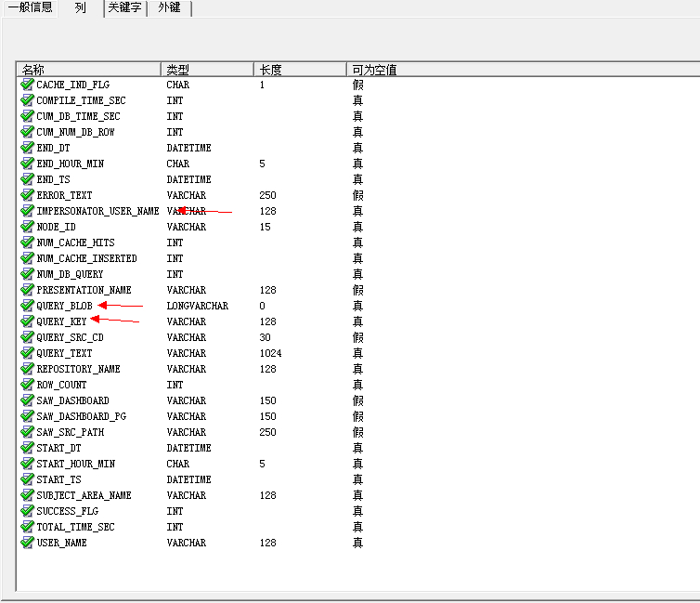Image resolution: width=700 pixels, height=603 pixels.
Task: Select the 列 tab
Action: coord(81,7)
